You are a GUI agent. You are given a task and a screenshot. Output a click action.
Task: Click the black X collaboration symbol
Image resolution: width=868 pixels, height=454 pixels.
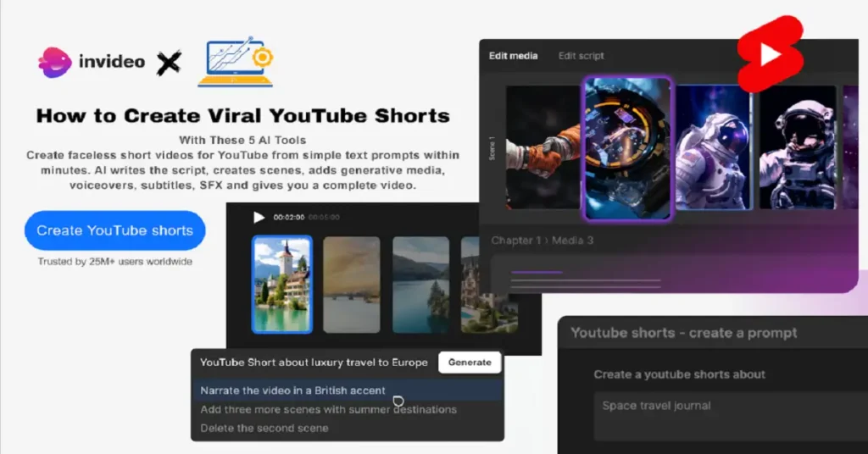coord(169,63)
